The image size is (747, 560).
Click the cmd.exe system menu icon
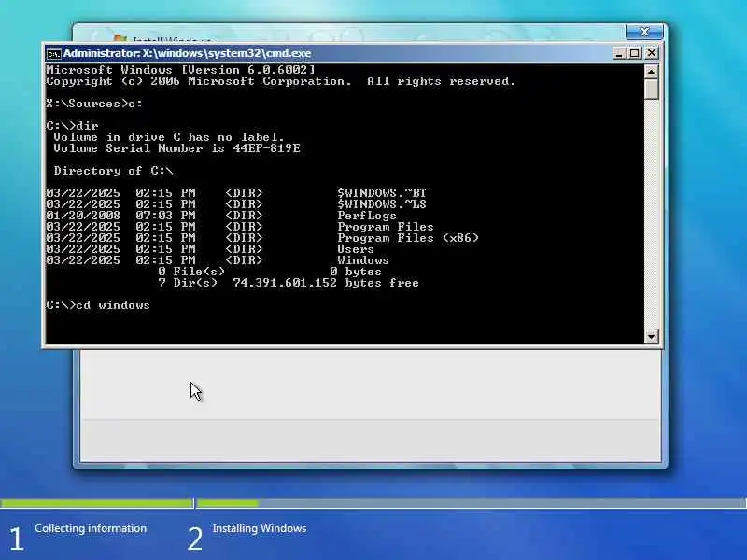point(54,53)
